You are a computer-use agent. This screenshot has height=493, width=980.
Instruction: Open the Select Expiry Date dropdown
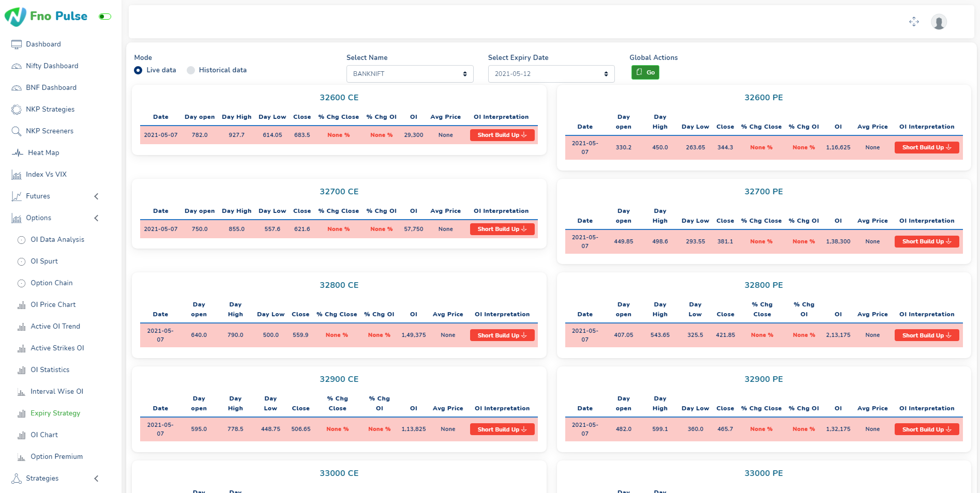click(551, 74)
